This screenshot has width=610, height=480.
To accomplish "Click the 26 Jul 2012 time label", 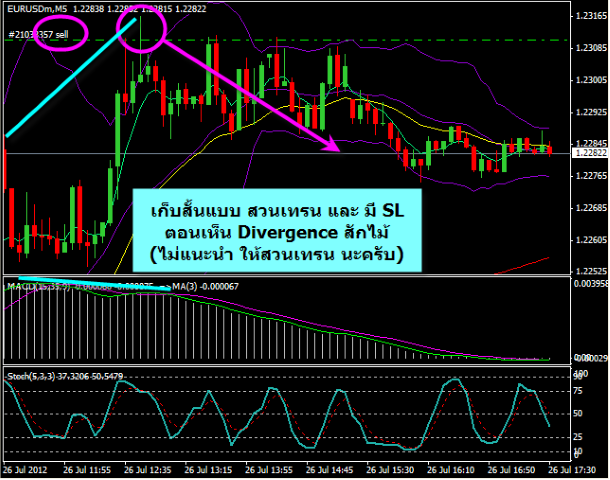I will click(x=25, y=470).
